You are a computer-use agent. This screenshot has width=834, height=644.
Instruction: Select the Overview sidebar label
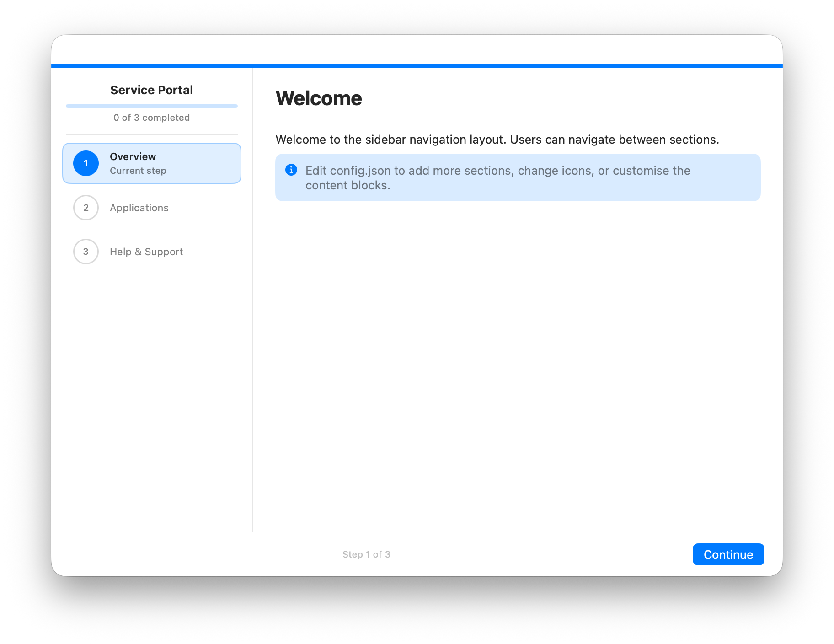(x=133, y=156)
